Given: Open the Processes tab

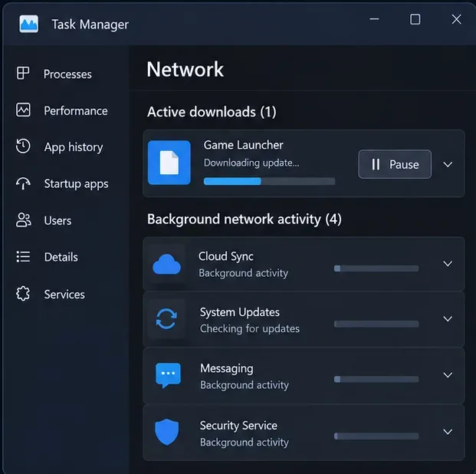Looking at the screenshot, I should pyautogui.click(x=66, y=74).
